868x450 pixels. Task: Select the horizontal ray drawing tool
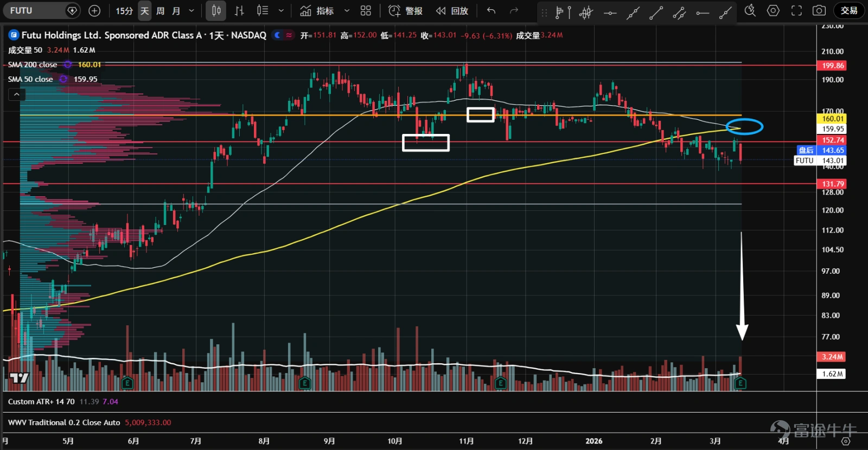703,12
